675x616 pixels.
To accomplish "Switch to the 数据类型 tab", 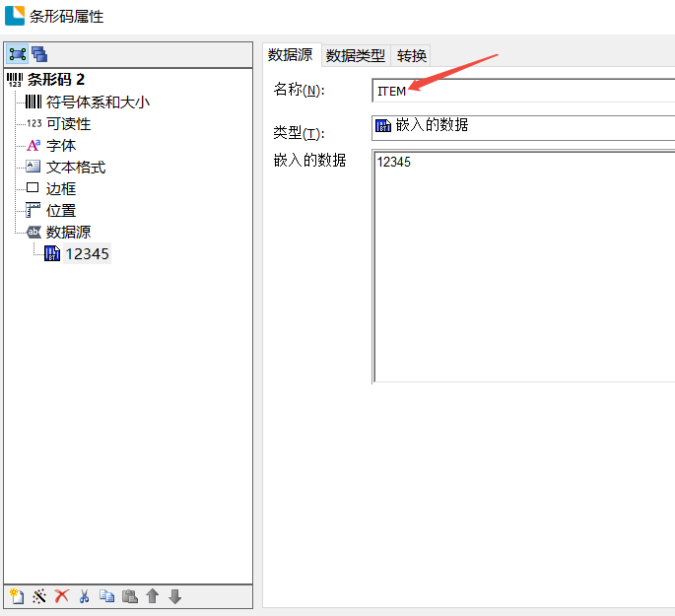I will point(356,55).
